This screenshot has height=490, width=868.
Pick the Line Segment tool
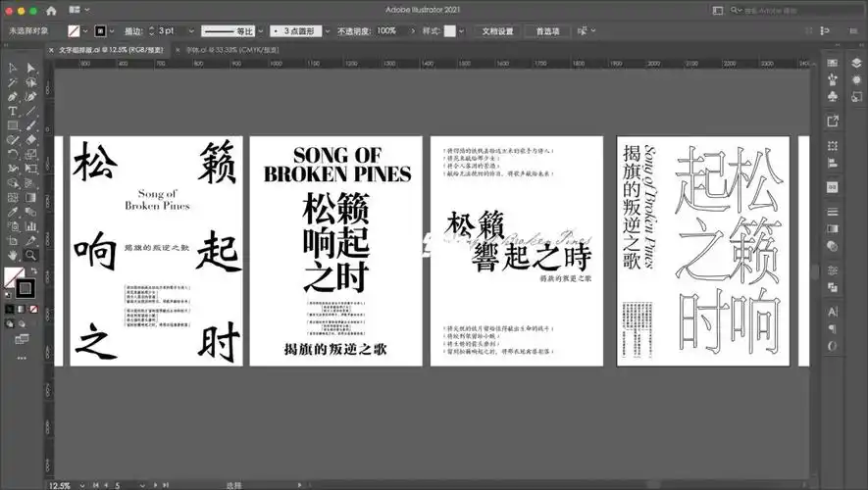[x=31, y=111]
